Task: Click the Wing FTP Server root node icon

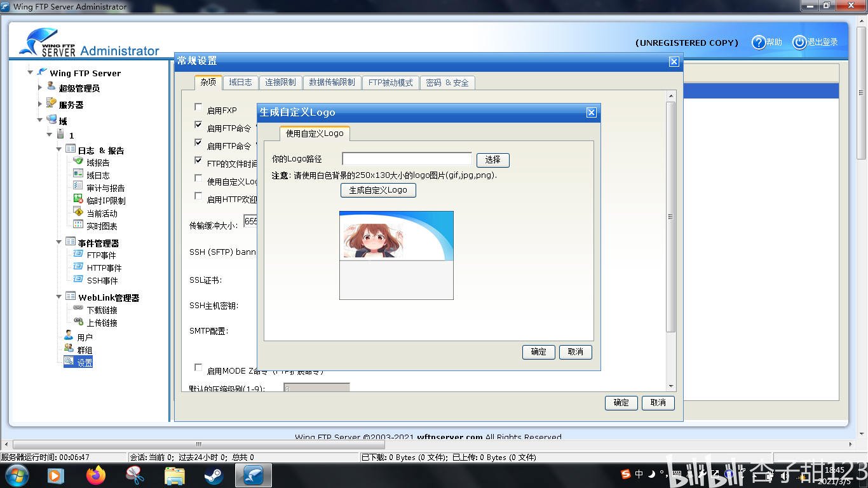Action: coord(42,72)
